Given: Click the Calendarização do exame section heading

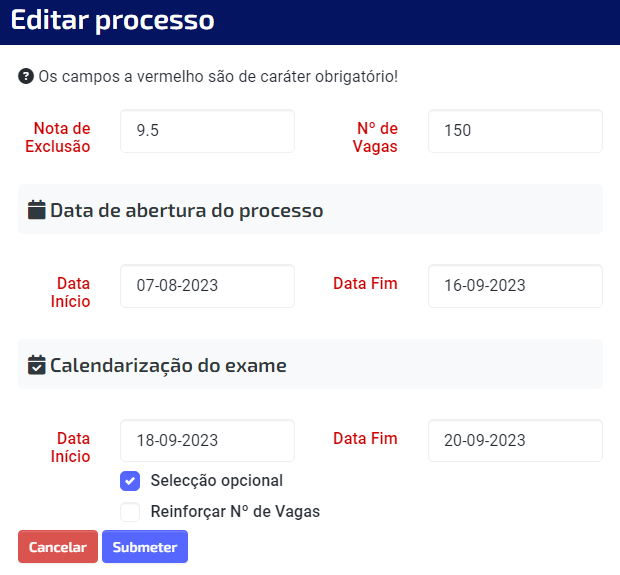Looking at the screenshot, I should click(168, 365).
